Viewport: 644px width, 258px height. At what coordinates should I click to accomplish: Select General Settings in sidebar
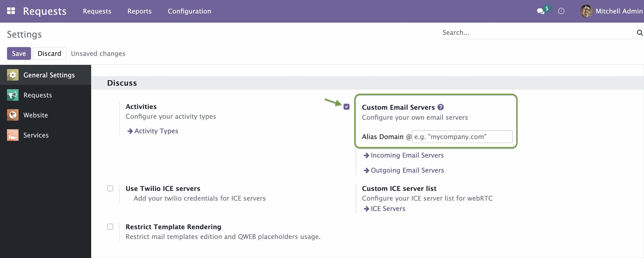[x=46, y=75]
